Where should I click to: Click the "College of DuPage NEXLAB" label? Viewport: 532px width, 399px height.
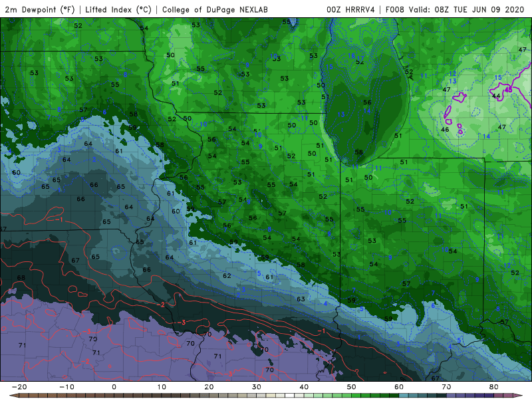click(215, 9)
